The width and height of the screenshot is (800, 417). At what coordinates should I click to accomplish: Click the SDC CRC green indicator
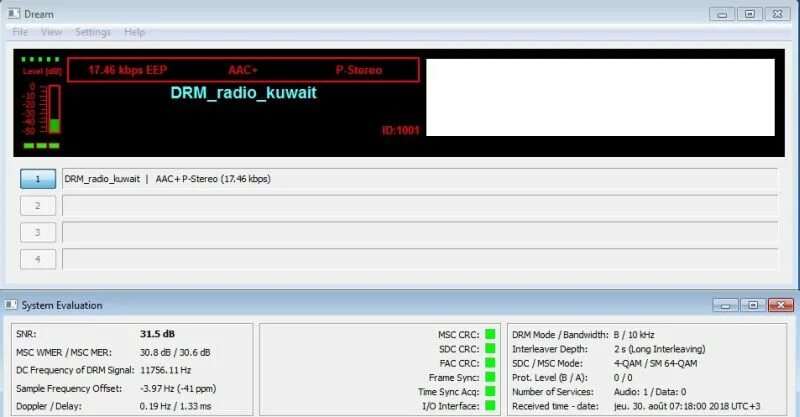pyautogui.click(x=490, y=349)
